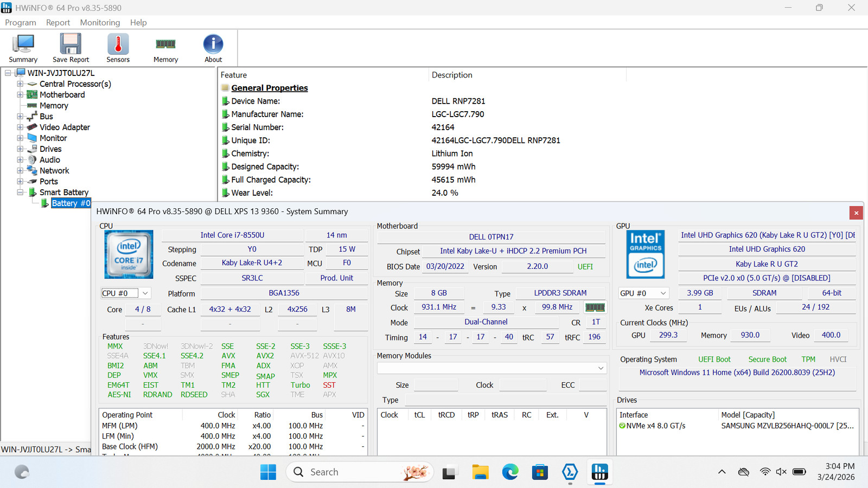Click the Smart Battery node icon
The height and width of the screenshot is (488, 868).
(x=33, y=192)
